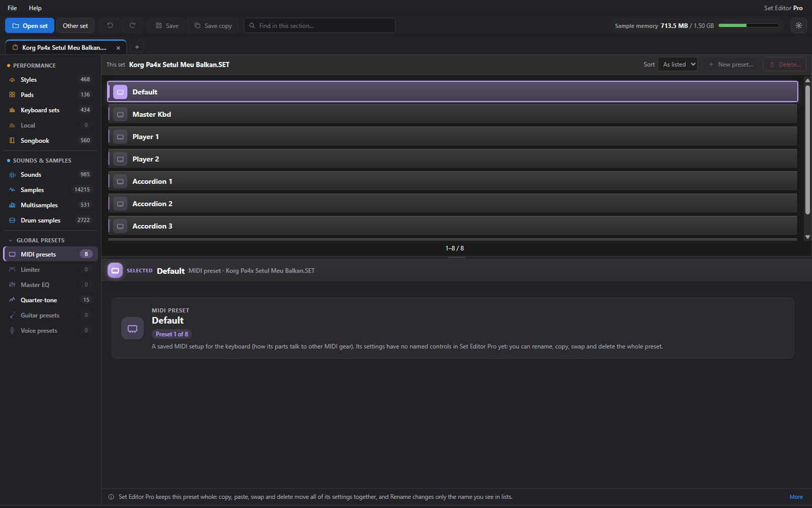Open the Pads section icon
Viewport: 812px width, 508px height.
click(x=12, y=95)
